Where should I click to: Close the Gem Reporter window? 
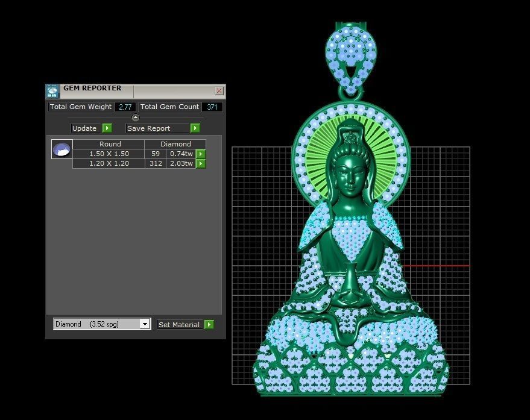coord(219,90)
